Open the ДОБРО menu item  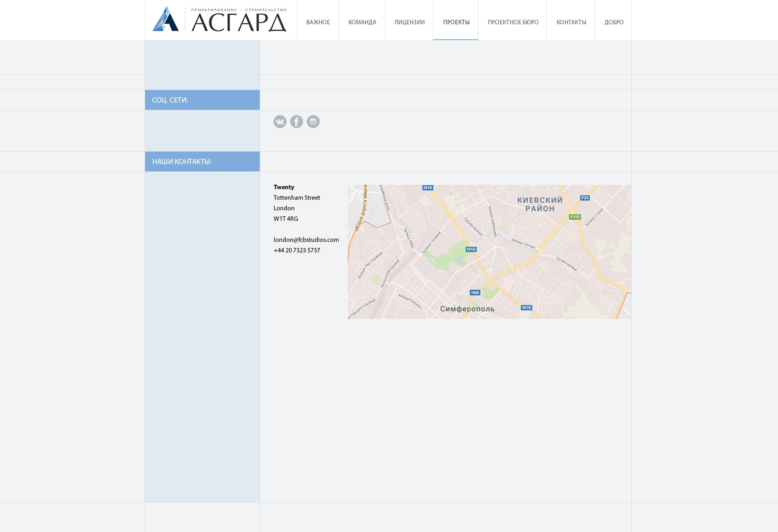(x=613, y=22)
